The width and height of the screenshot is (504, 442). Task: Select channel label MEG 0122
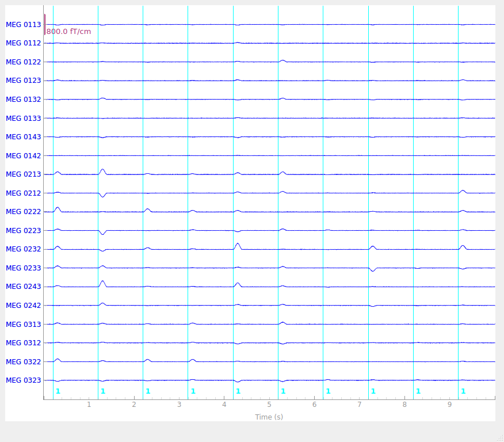pyautogui.click(x=24, y=62)
